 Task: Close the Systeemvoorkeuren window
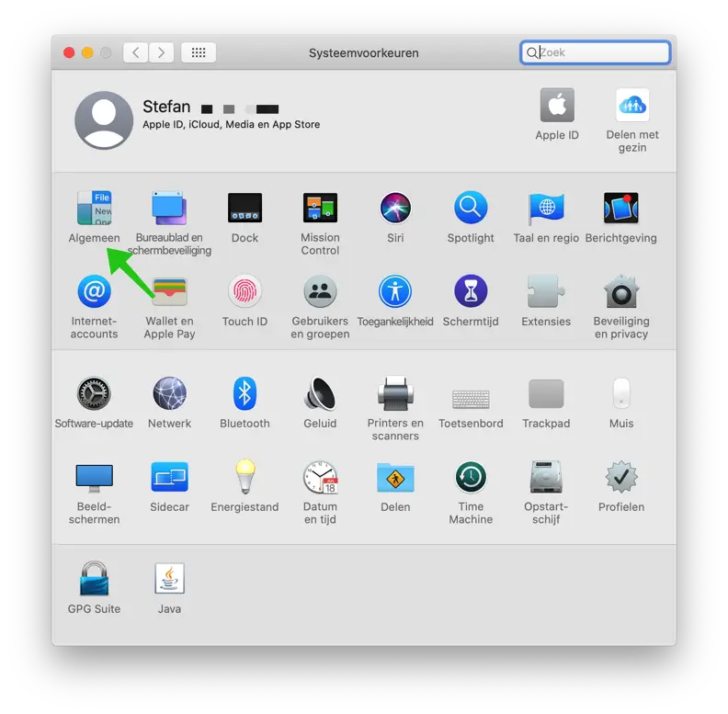point(69,52)
